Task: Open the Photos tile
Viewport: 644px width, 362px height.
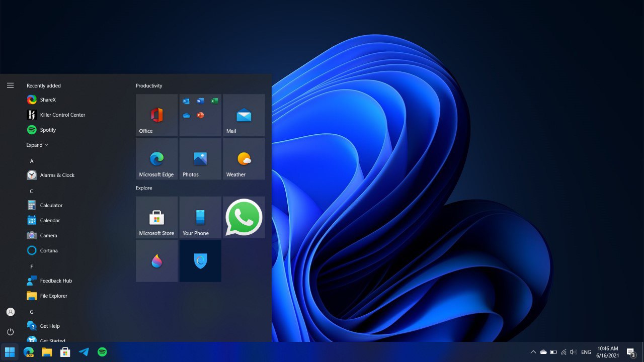Action: coord(200,158)
